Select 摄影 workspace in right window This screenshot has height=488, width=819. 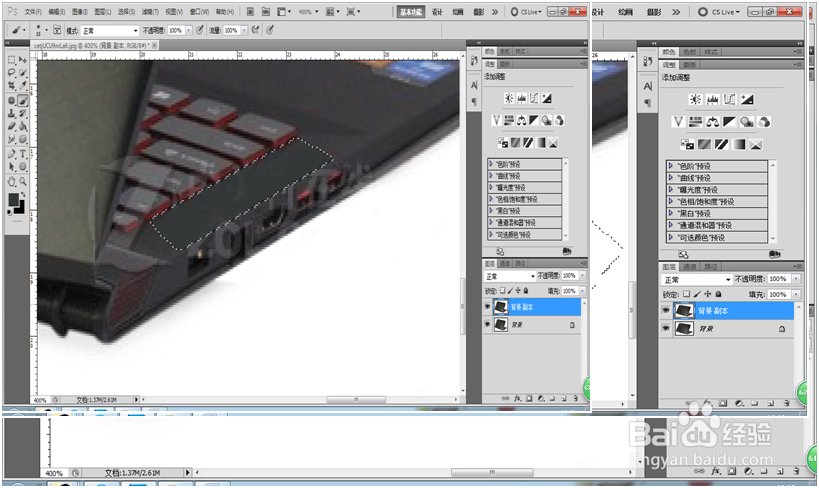[654, 11]
